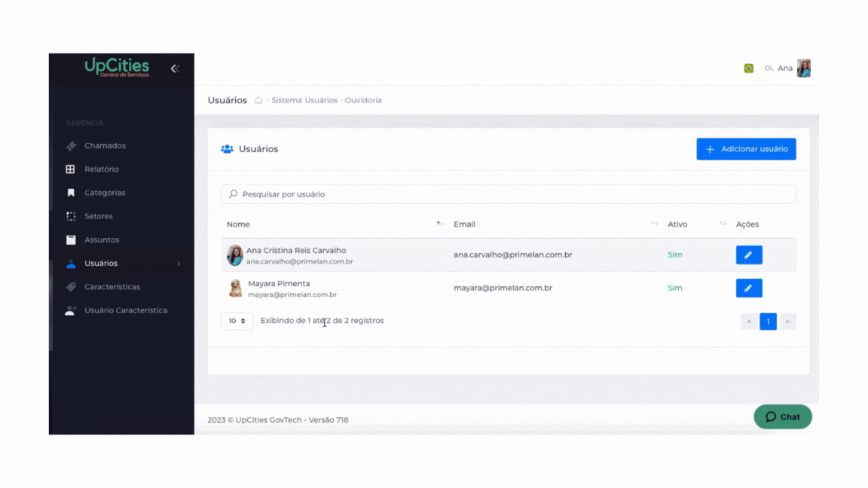
Task: Collapse the sidebar with double-chevron icon
Action: 175,69
